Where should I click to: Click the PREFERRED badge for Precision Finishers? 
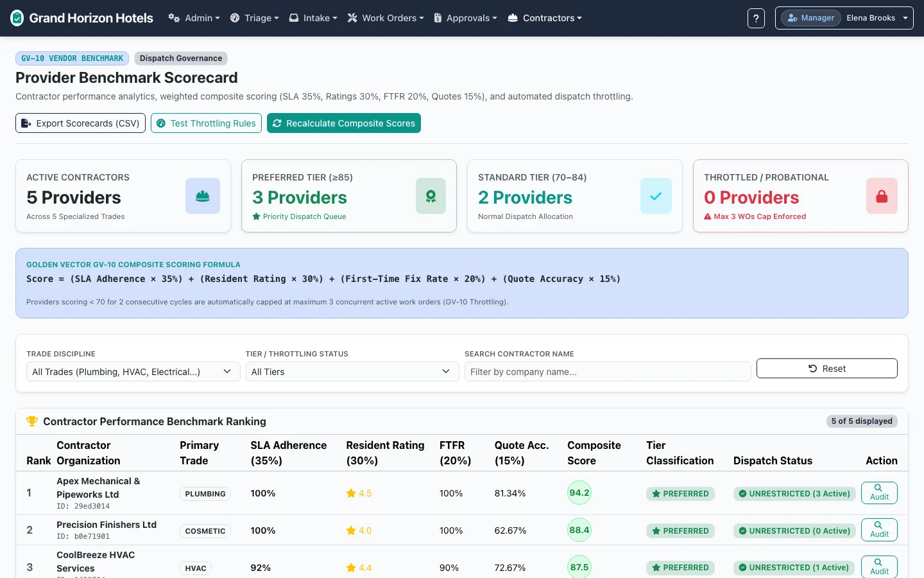point(680,531)
